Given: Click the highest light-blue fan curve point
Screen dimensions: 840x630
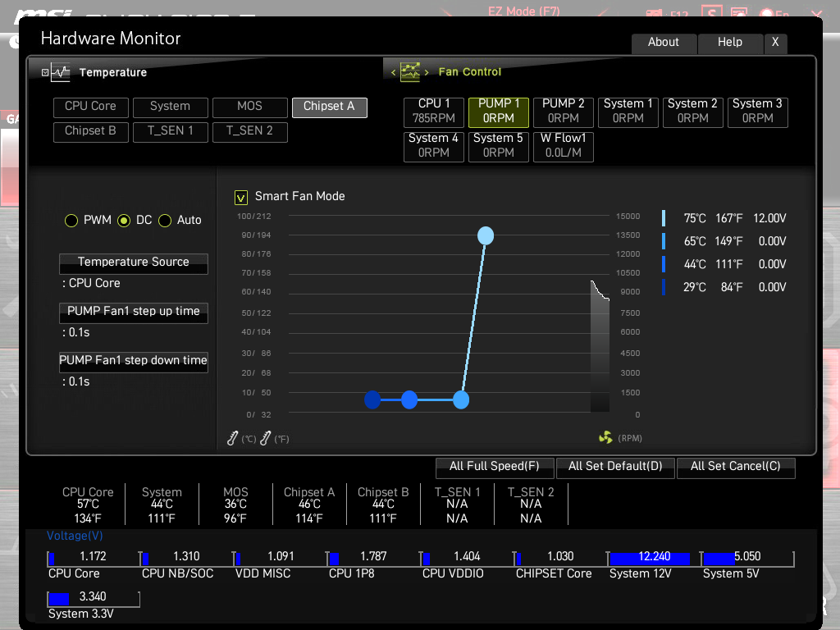Looking at the screenshot, I should tap(486, 235).
